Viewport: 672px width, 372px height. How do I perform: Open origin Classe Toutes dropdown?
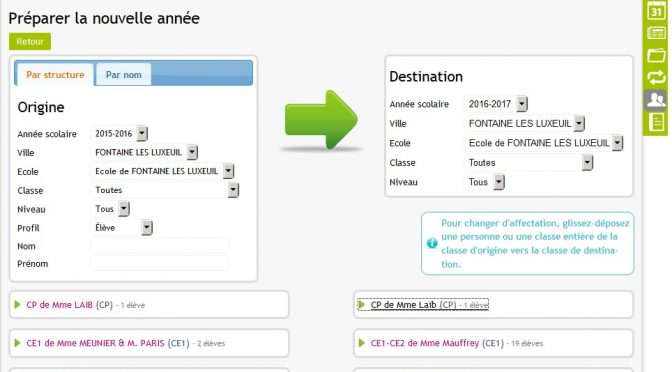165,190
